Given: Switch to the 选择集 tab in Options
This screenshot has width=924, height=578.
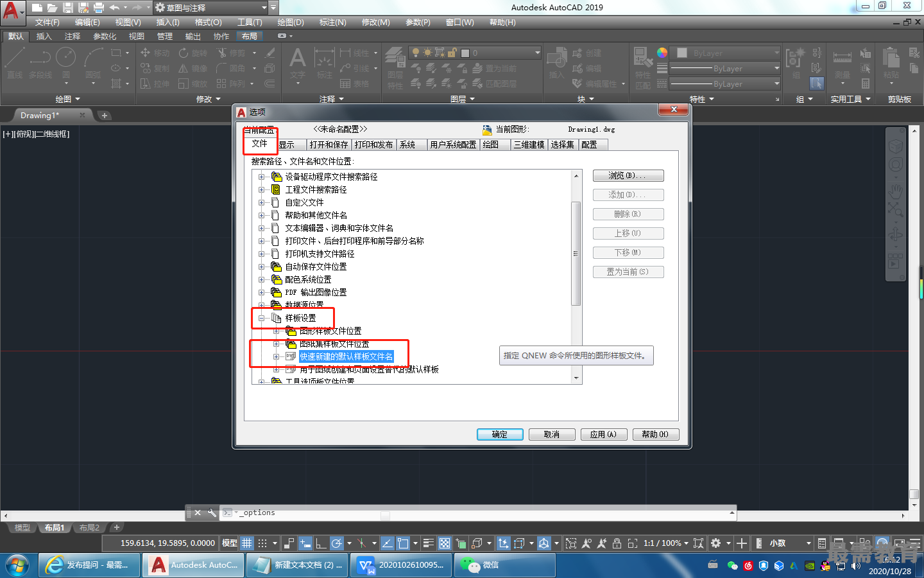Looking at the screenshot, I should point(562,144).
